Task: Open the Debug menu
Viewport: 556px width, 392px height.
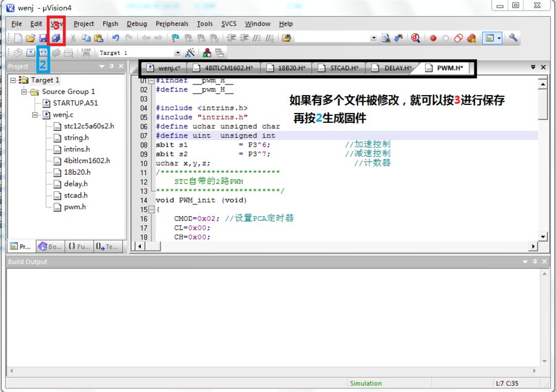Action: coord(137,23)
